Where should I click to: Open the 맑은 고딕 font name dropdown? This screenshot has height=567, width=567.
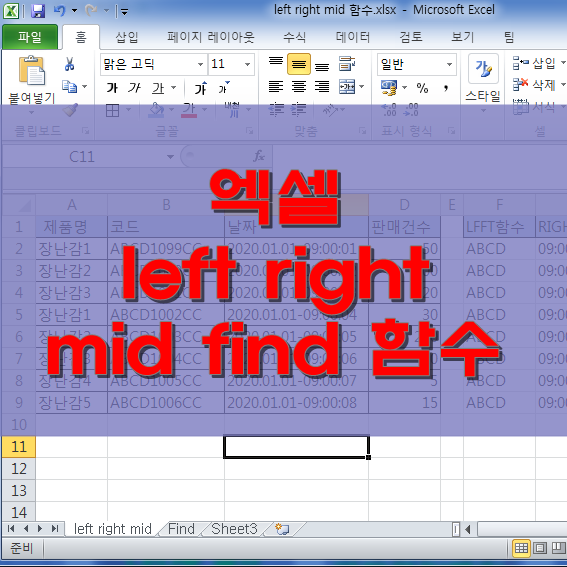tap(200, 64)
